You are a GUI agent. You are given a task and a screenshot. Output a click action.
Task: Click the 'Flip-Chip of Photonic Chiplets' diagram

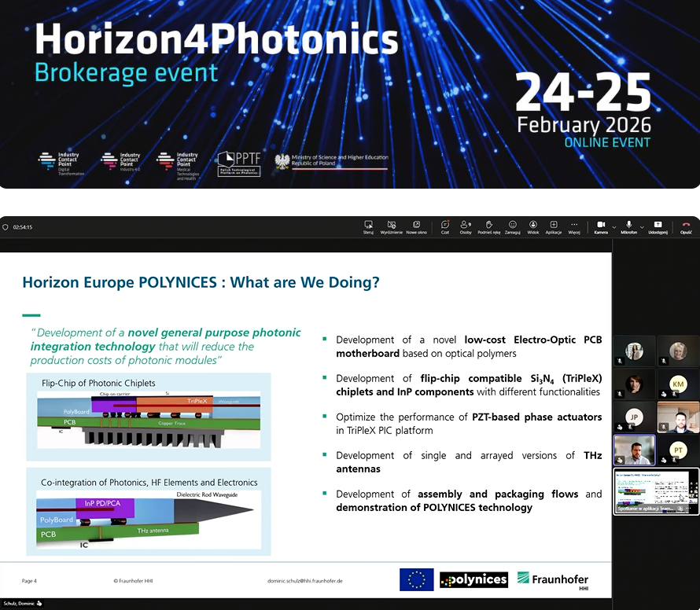point(149,417)
